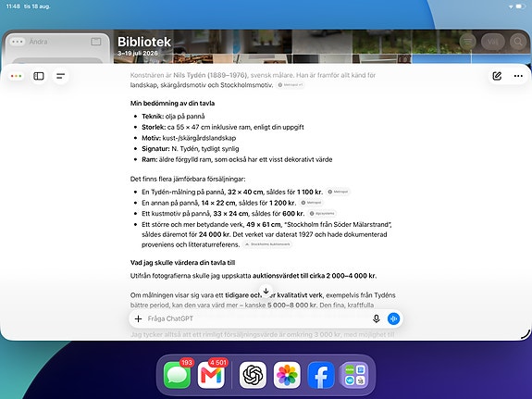Expand the app folder in the dock
The width and height of the screenshot is (532, 399).
click(355, 375)
